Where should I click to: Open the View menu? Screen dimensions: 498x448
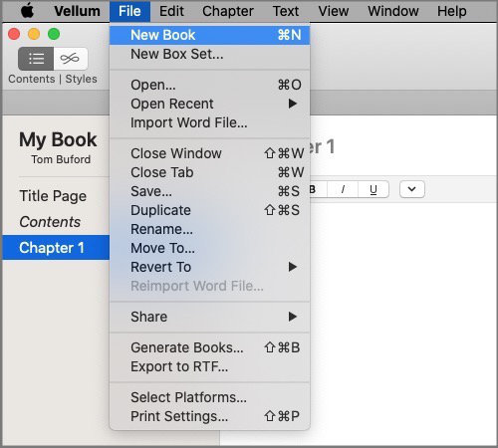334,11
